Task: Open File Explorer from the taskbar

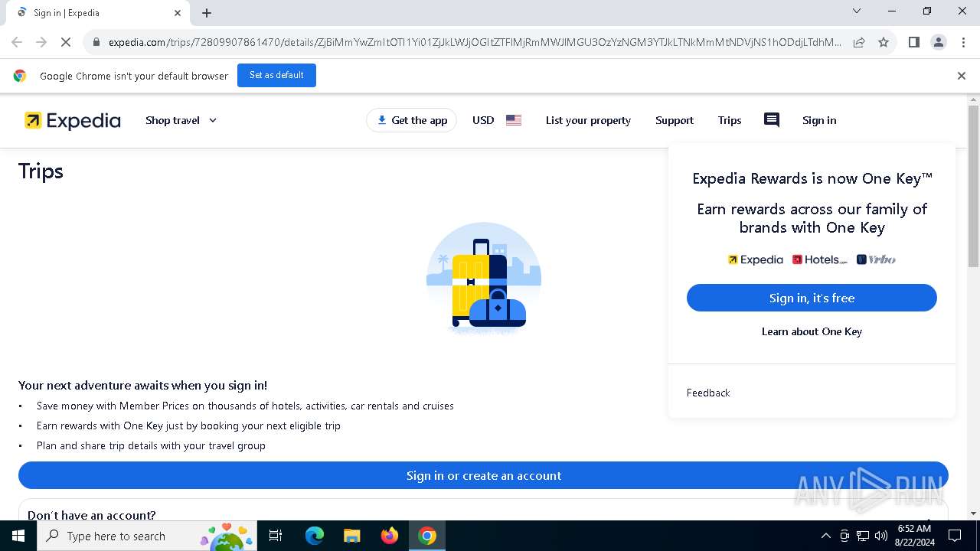Action: point(352,536)
